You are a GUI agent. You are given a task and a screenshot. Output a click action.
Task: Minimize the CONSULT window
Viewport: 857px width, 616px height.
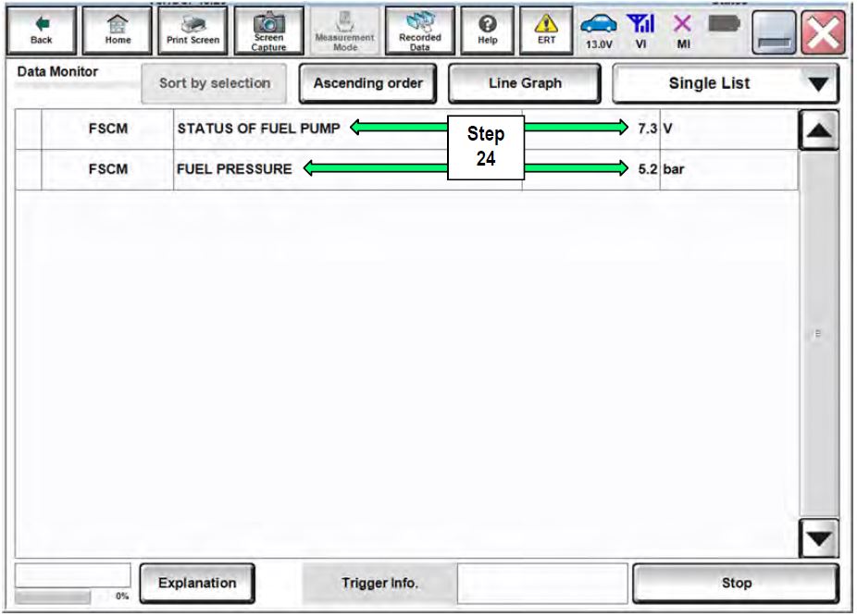[x=774, y=32]
